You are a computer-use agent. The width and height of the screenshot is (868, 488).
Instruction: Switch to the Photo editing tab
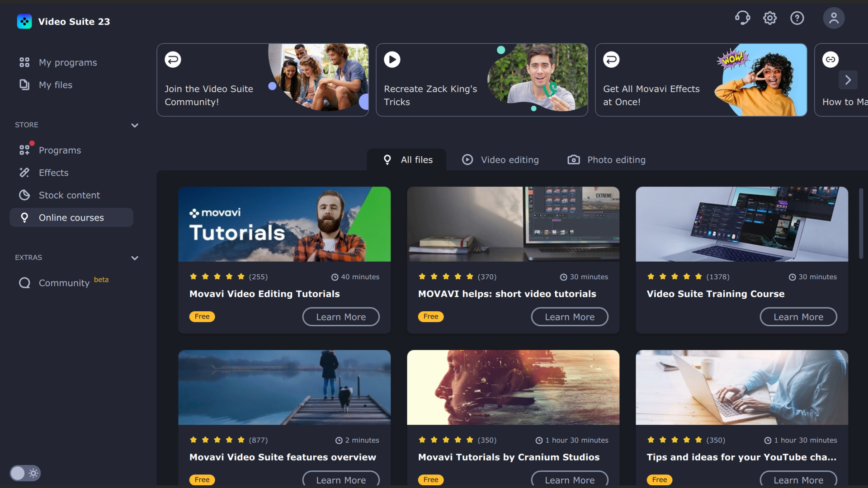click(x=606, y=160)
